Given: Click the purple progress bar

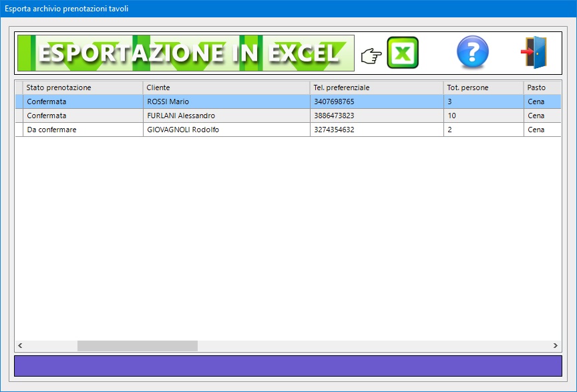Looking at the screenshot, I should (288, 366).
